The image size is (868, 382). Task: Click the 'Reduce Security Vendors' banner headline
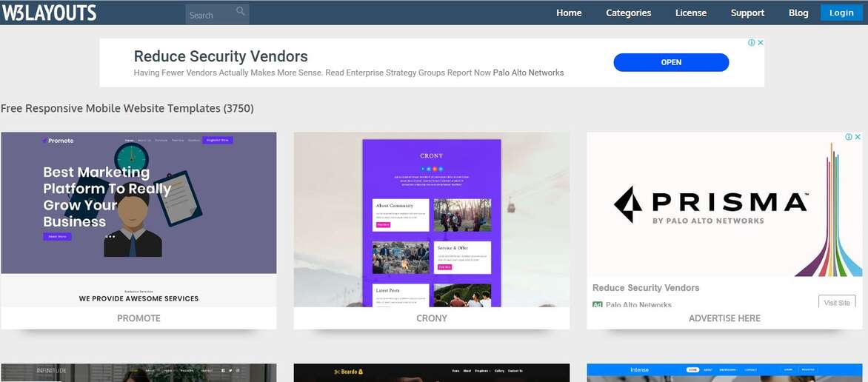click(x=221, y=56)
